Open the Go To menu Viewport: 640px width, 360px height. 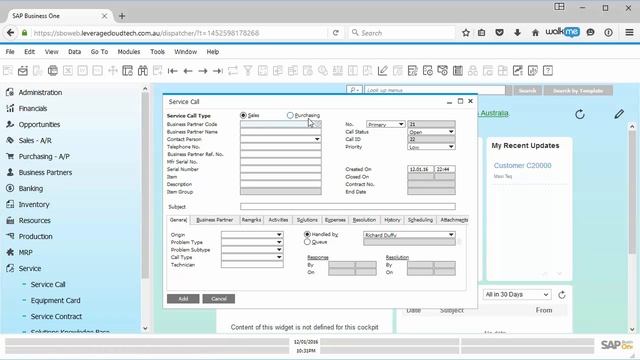pyautogui.click(x=99, y=52)
